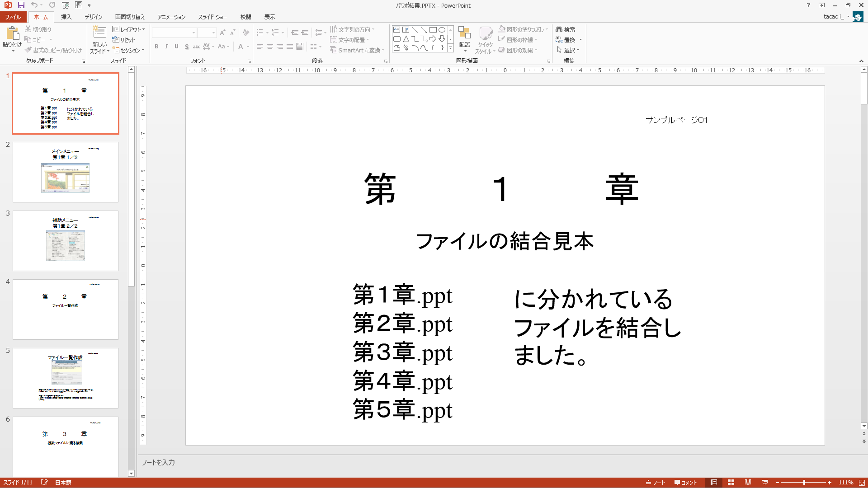Click the center-align paragraph icon

[x=270, y=47]
